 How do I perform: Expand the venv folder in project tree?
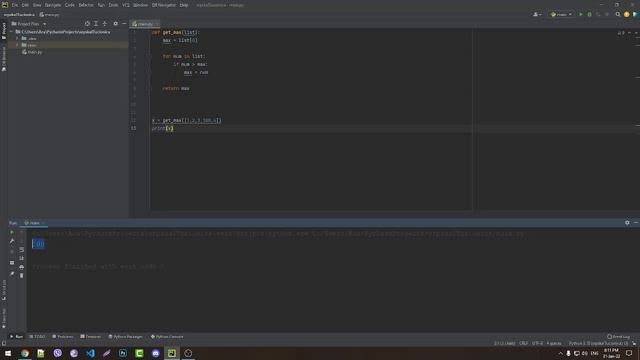pyautogui.click(x=18, y=45)
